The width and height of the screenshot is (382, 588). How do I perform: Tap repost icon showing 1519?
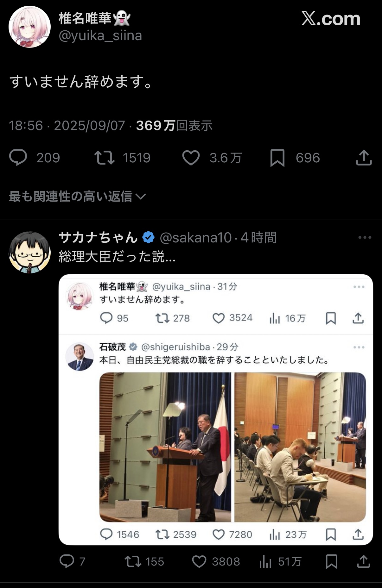[x=105, y=158]
